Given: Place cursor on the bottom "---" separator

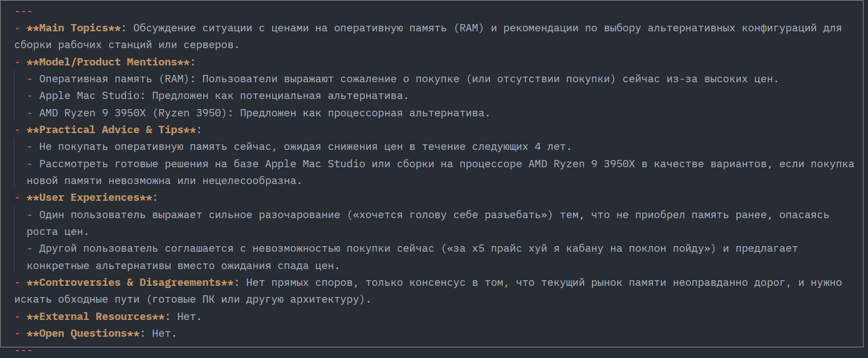Looking at the screenshot, I should [24, 350].
